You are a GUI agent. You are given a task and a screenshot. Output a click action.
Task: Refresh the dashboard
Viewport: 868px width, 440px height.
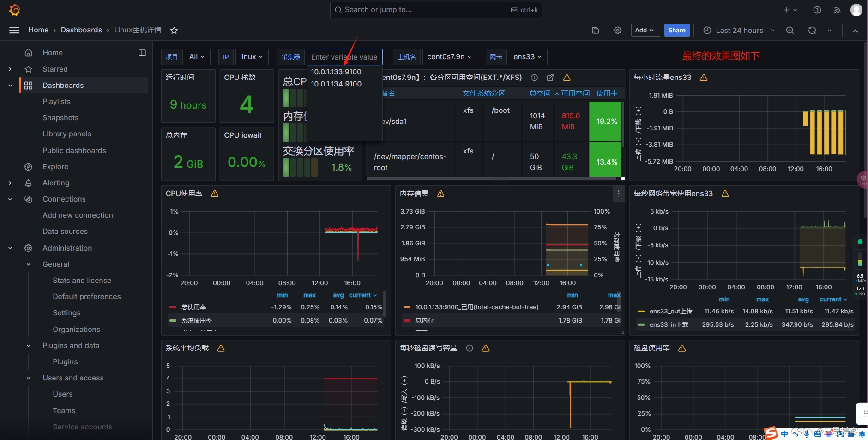pos(812,31)
